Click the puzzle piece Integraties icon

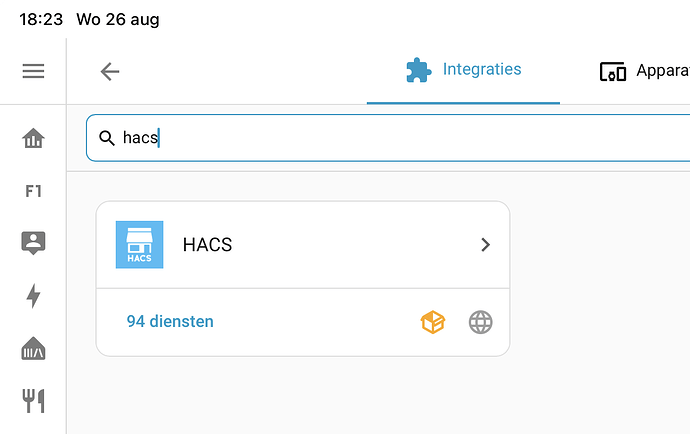point(418,70)
